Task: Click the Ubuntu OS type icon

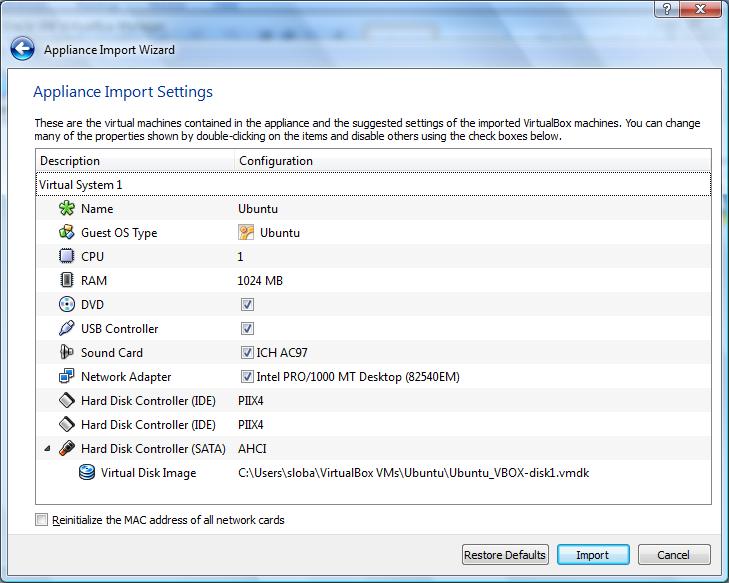Action: coord(246,232)
